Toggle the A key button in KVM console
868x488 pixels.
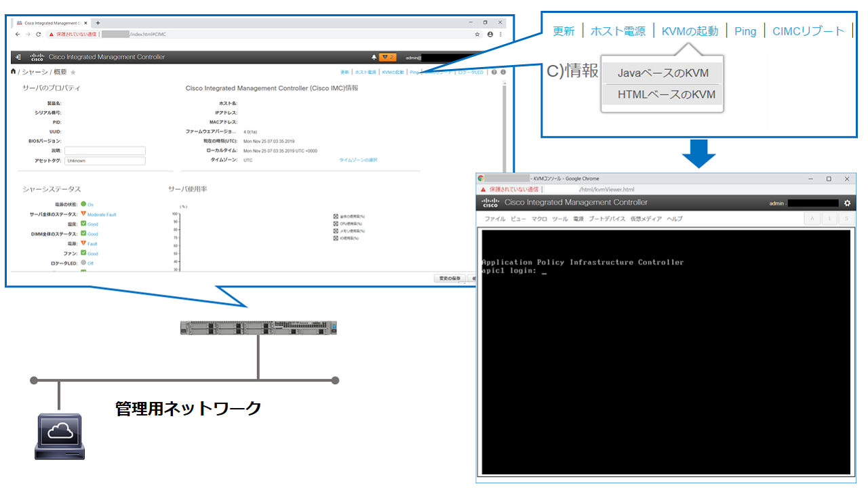coord(812,218)
